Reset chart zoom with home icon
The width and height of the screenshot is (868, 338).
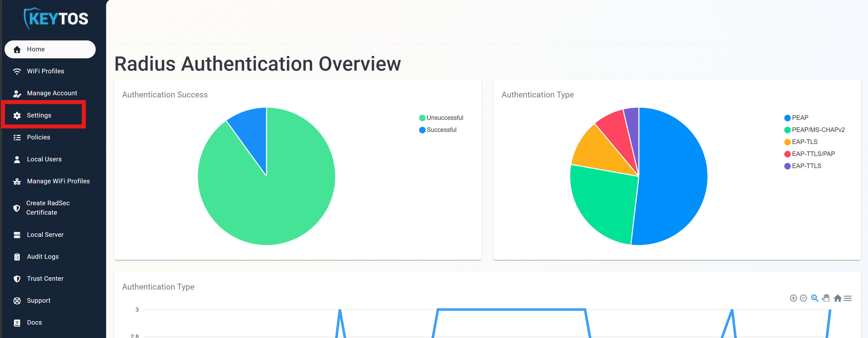click(x=837, y=298)
